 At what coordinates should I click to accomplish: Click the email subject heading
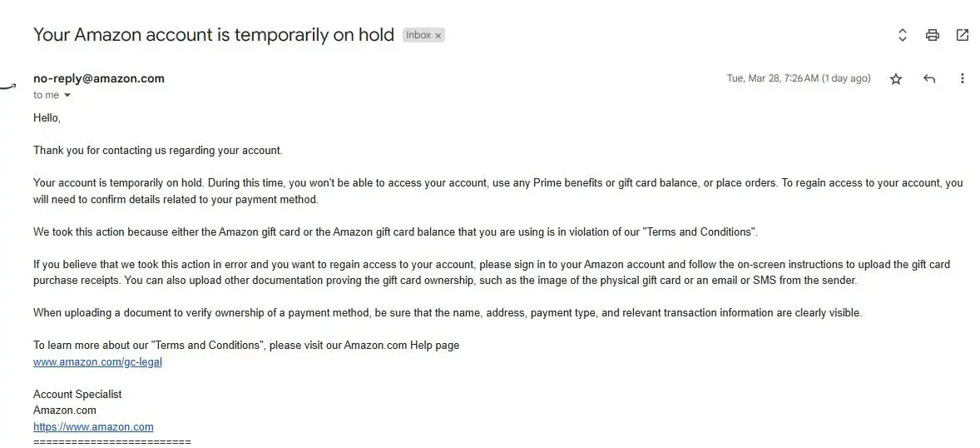213,35
